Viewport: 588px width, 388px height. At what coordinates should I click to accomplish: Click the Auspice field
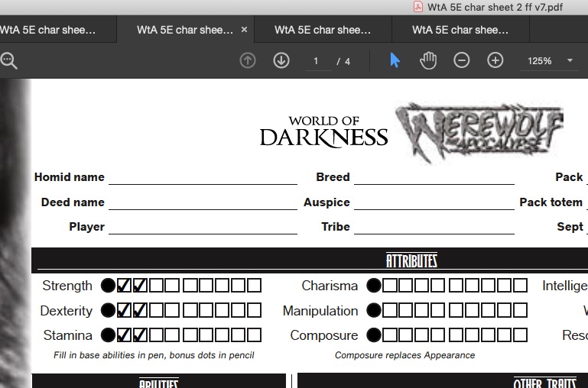coord(434,202)
